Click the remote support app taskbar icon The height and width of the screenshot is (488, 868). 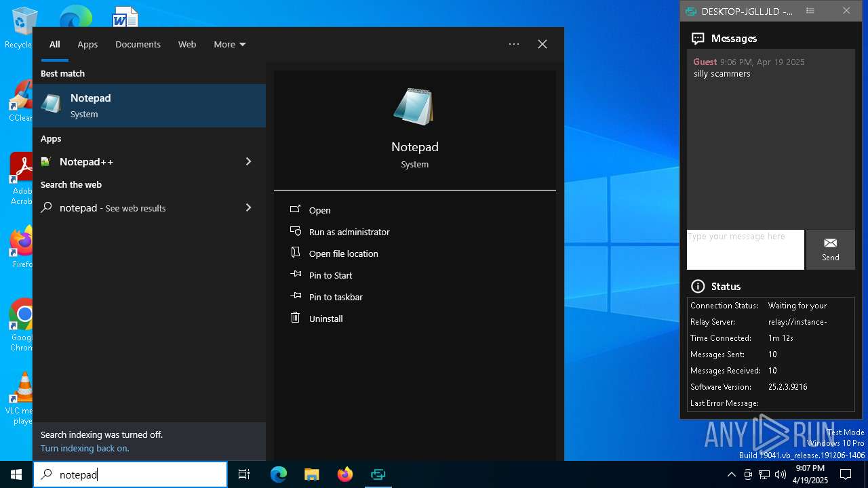point(378,474)
